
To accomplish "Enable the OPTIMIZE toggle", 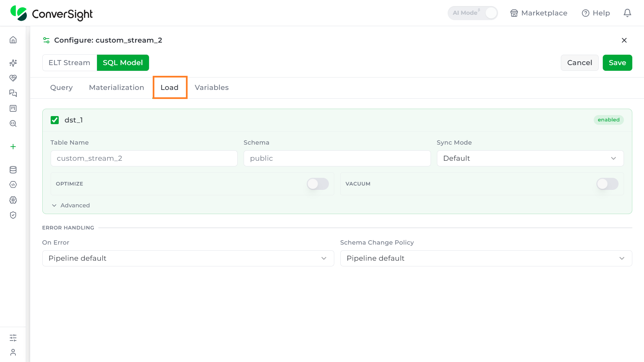I will [x=318, y=184].
